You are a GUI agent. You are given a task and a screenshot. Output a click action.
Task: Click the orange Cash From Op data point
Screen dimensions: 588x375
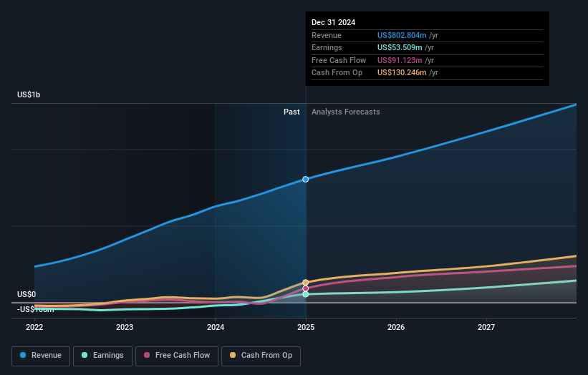click(x=306, y=283)
